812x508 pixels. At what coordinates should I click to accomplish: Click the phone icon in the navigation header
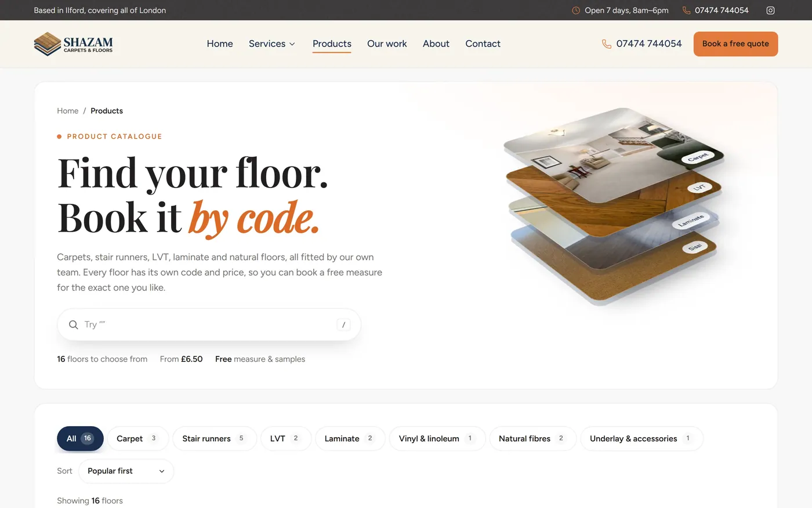click(607, 44)
